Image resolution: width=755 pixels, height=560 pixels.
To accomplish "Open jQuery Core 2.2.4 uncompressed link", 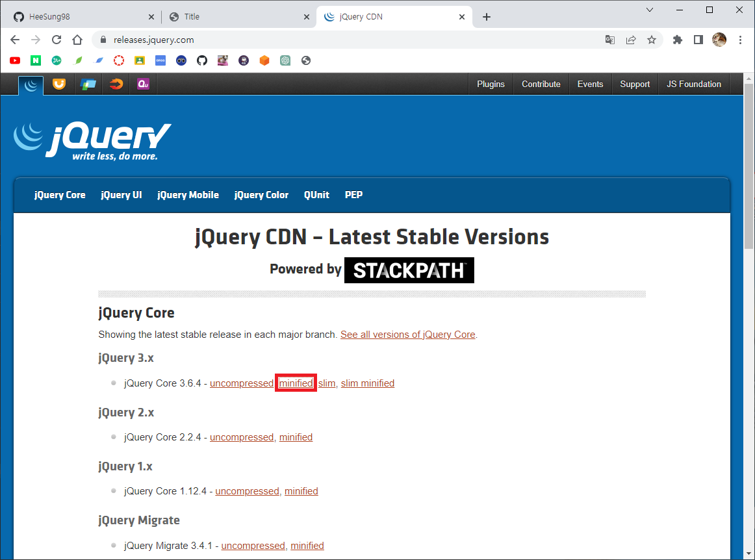I will pos(242,437).
